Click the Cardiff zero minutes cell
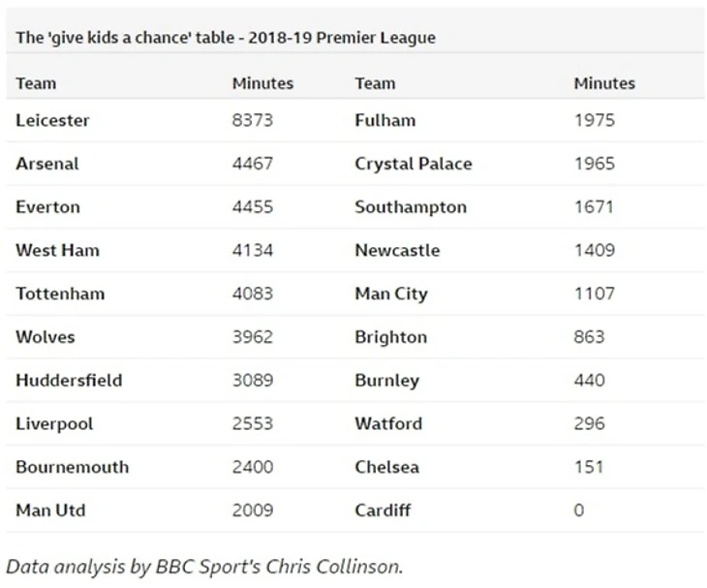707x588 pixels. point(579,510)
